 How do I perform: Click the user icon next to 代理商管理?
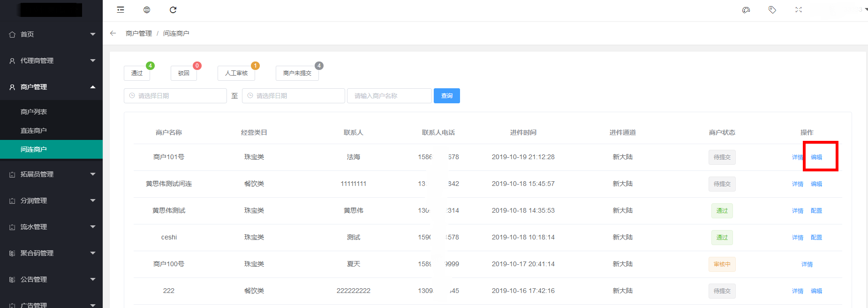pos(12,61)
